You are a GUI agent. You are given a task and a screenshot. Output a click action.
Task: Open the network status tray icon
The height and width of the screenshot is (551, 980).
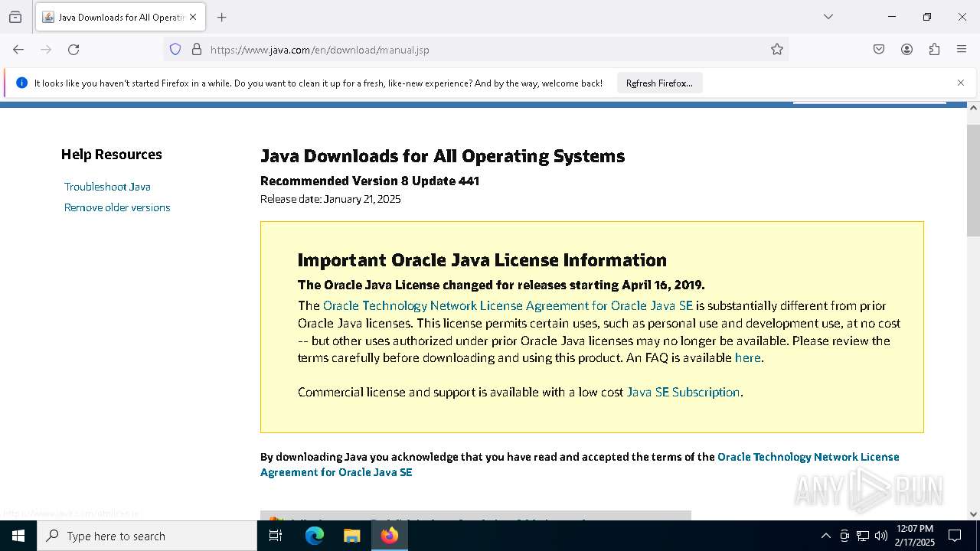[x=863, y=536]
